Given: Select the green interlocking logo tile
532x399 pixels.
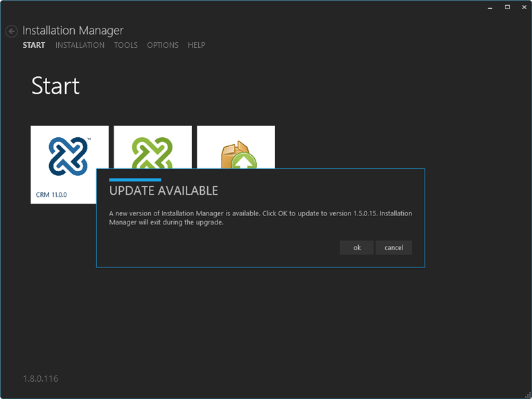Looking at the screenshot, I should pyautogui.click(x=152, y=148).
